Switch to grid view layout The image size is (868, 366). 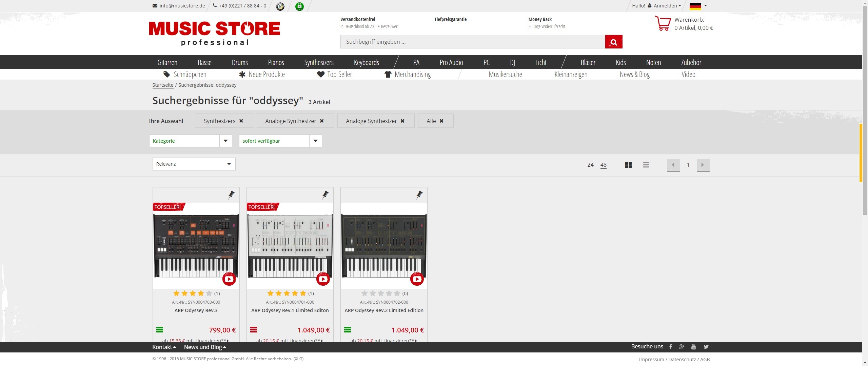(628, 165)
